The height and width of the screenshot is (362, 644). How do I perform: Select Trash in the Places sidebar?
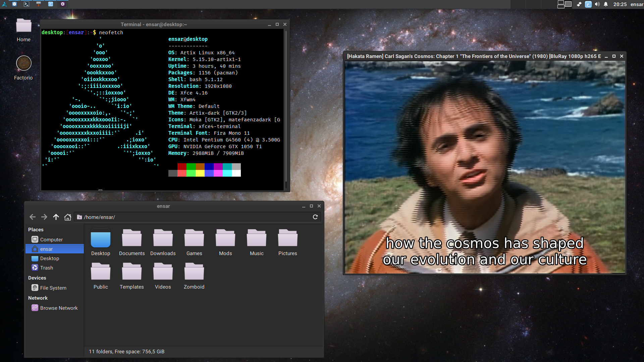pyautogui.click(x=46, y=268)
